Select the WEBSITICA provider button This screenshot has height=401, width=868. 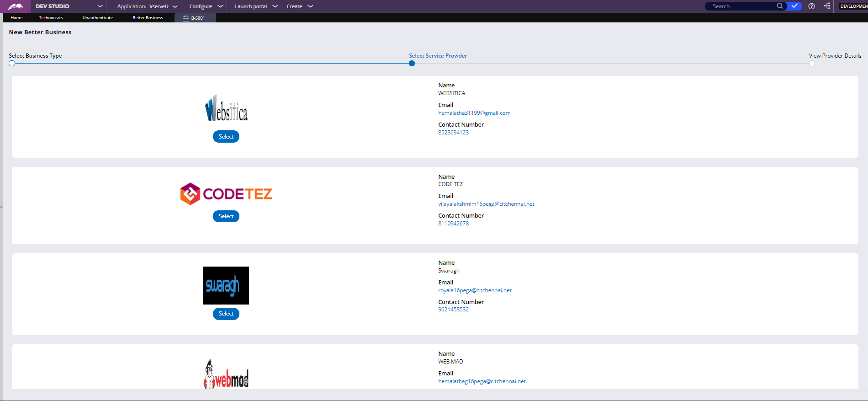(x=226, y=137)
